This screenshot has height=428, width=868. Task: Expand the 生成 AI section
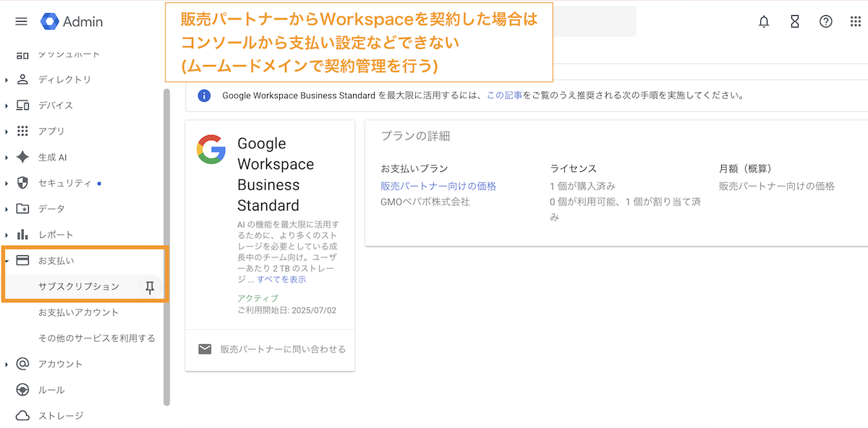click(7, 157)
